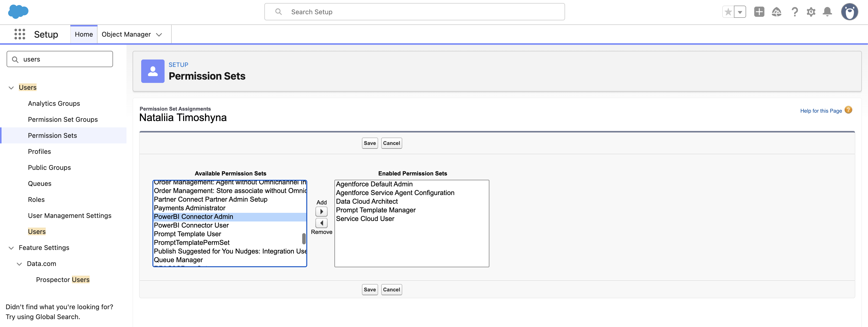Open the notifications bell
Screen dimensions: 868x327
click(827, 12)
